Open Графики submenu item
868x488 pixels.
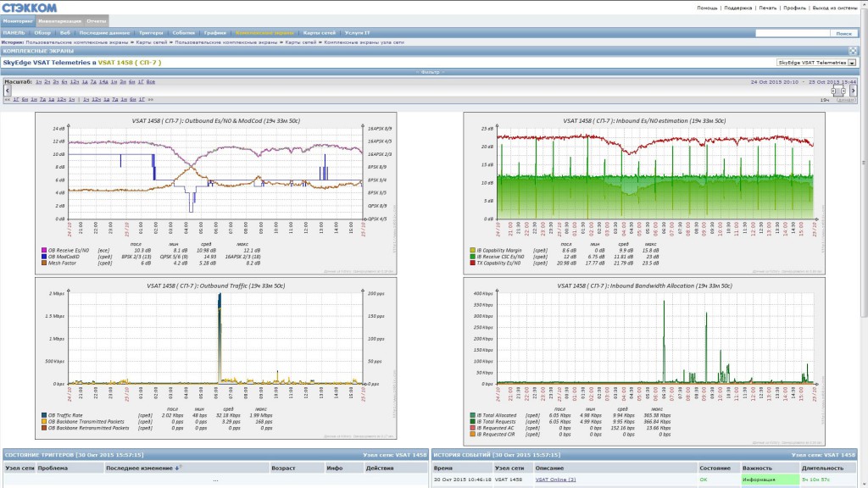point(214,33)
